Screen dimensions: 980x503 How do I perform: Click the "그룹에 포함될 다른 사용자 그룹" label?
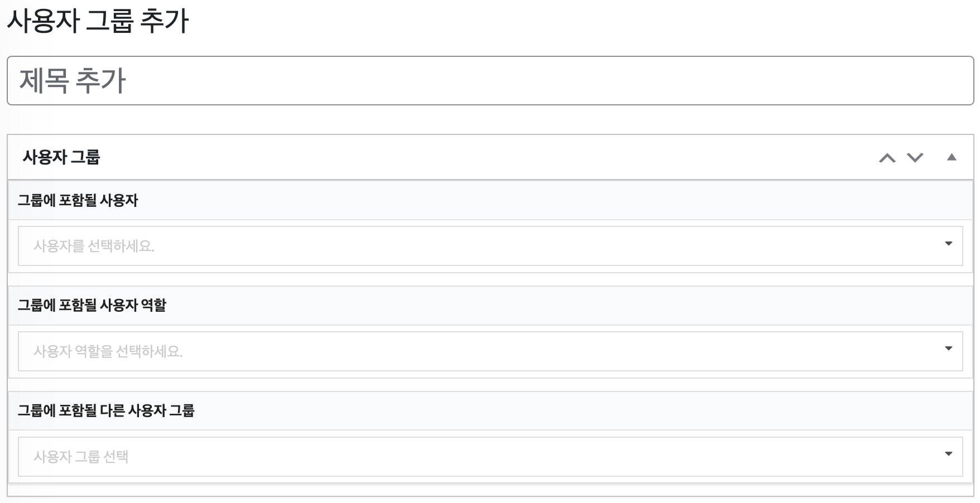pyautogui.click(x=106, y=410)
